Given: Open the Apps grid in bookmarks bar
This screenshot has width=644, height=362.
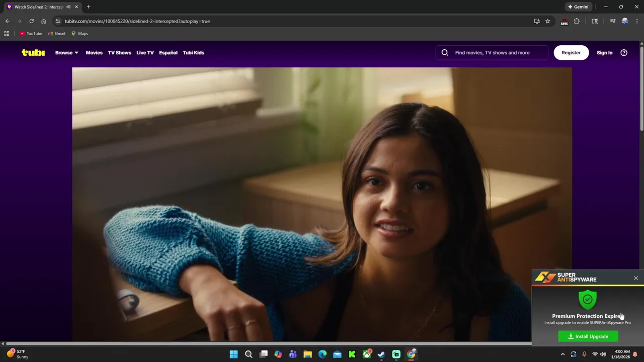Looking at the screenshot, I should coord(7,34).
